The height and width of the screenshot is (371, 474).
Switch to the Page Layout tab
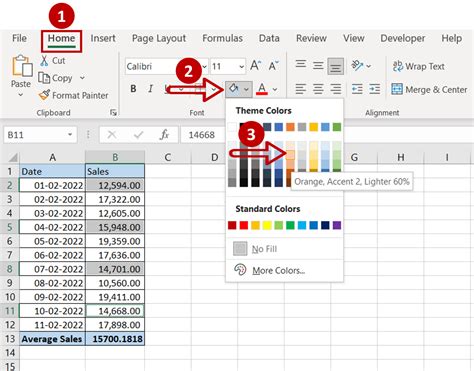click(x=159, y=39)
